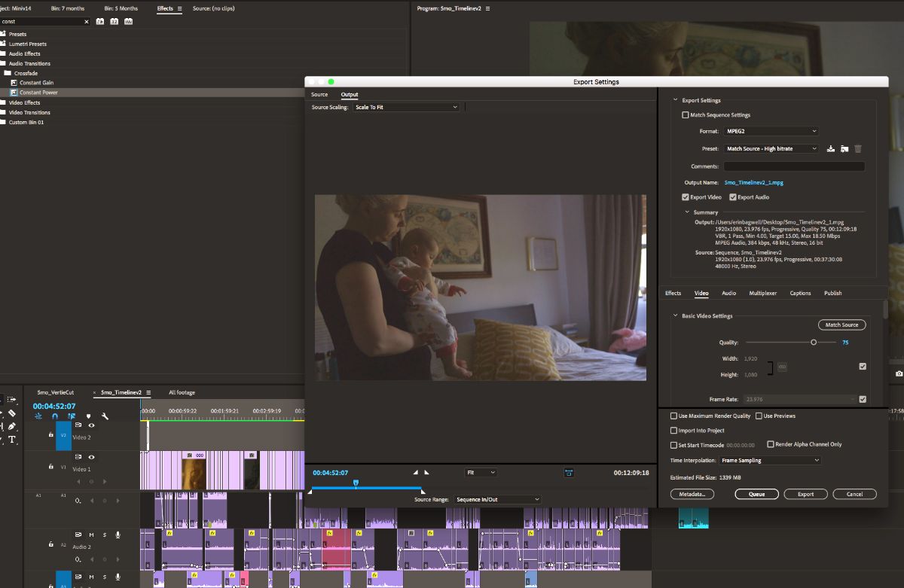Viewport: 904px width, 588px height.
Task: Toggle the lock on Video 2 track
Action: click(50, 434)
